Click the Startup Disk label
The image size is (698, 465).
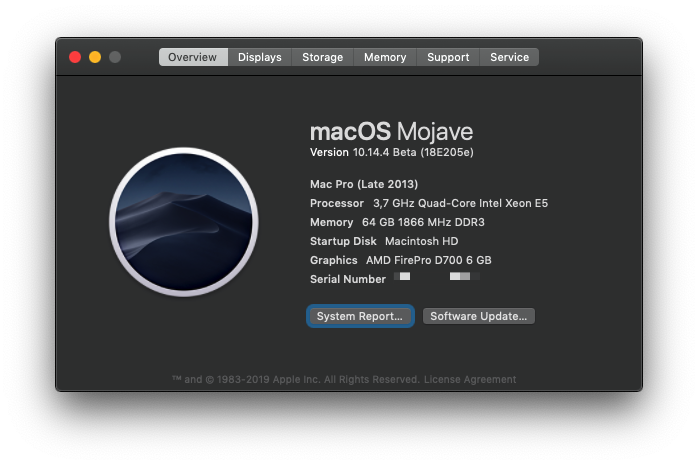pos(343,242)
